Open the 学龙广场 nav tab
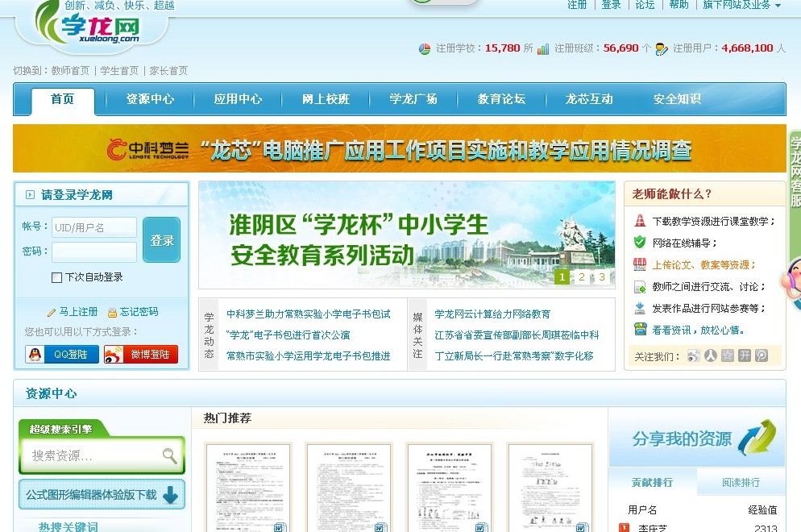The image size is (801, 532). click(413, 99)
